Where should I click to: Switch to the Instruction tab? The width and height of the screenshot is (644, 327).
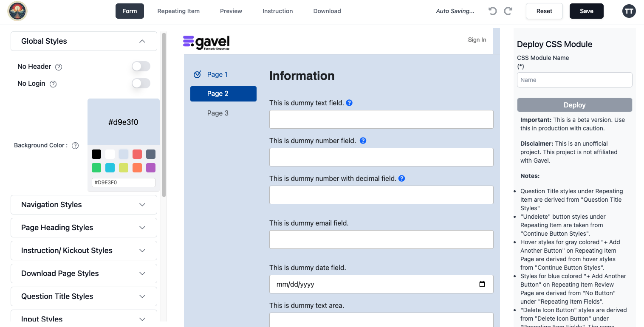(x=278, y=11)
